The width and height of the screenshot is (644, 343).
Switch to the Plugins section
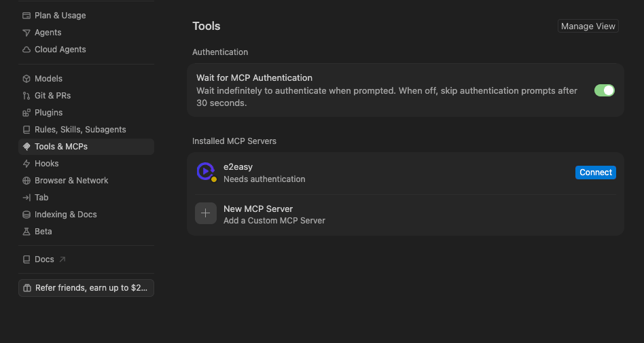click(86, 113)
